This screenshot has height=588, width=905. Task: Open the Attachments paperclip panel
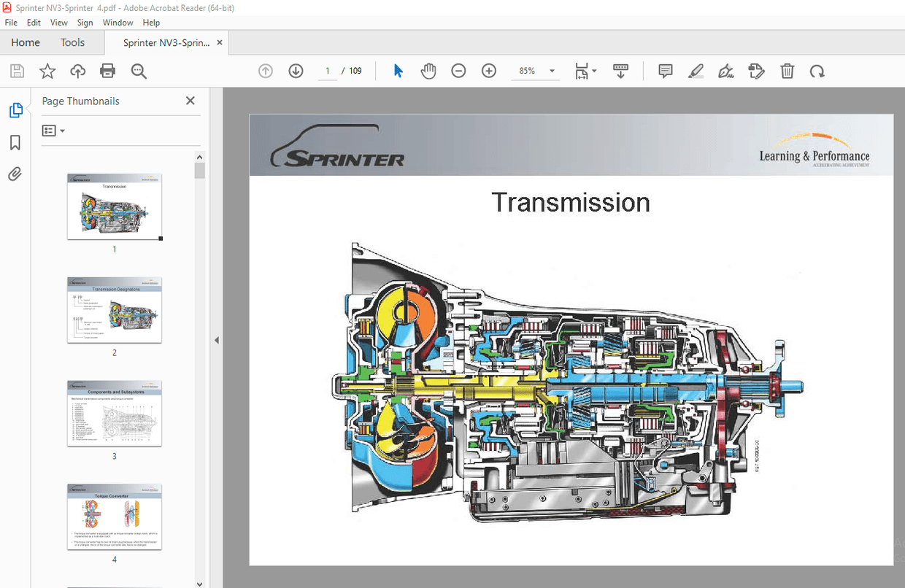point(16,174)
